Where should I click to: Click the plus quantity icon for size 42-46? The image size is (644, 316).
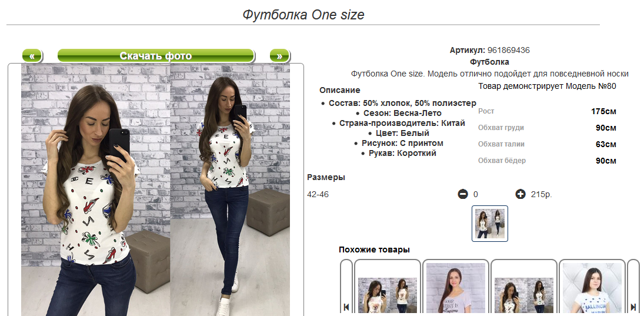point(520,194)
